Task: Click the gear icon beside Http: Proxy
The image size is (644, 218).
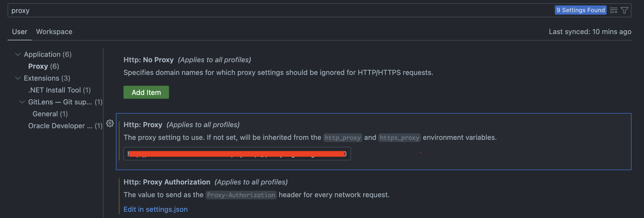Action: [110, 123]
